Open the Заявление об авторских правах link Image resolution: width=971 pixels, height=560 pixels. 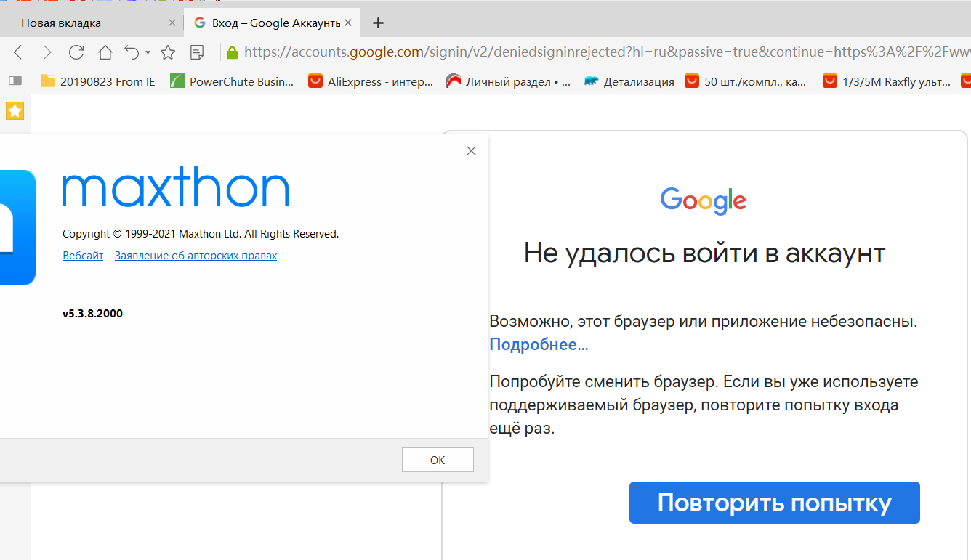point(196,256)
